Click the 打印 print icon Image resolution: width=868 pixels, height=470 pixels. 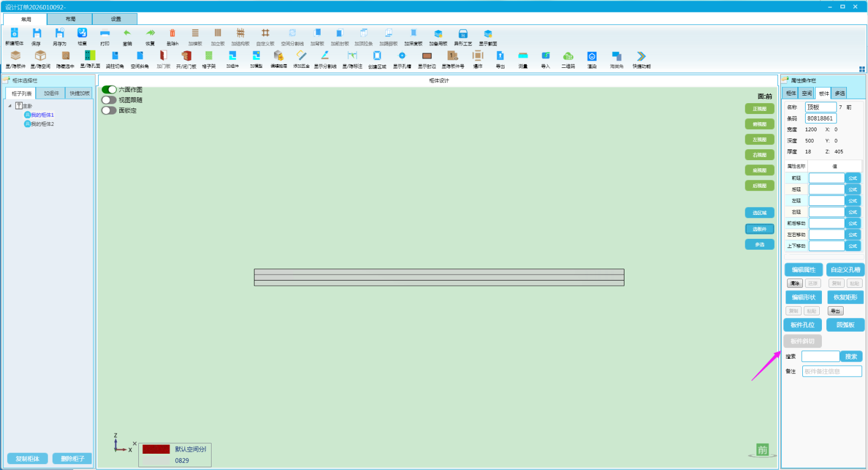105,33
